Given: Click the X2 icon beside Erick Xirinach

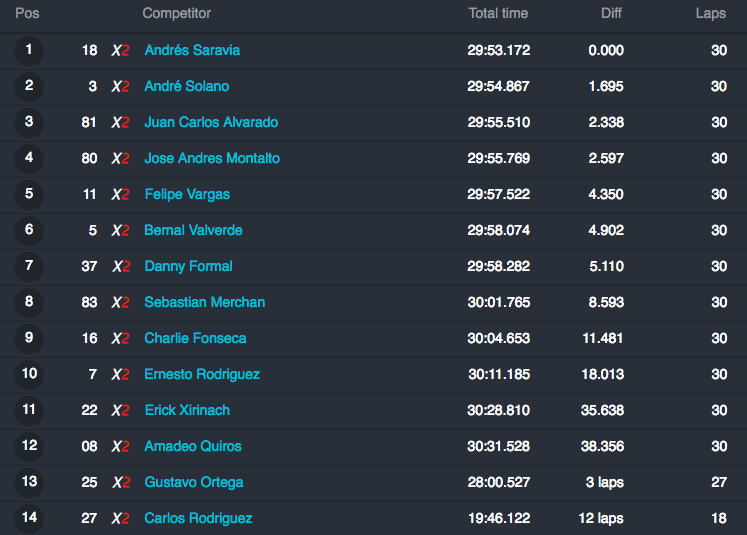Looking at the screenshot, I should click(121, 410).
